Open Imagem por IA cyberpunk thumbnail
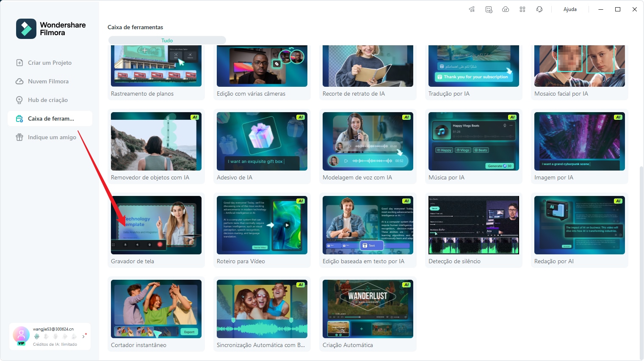This screenshot has height=361, width=644. (x=580, y=141)
